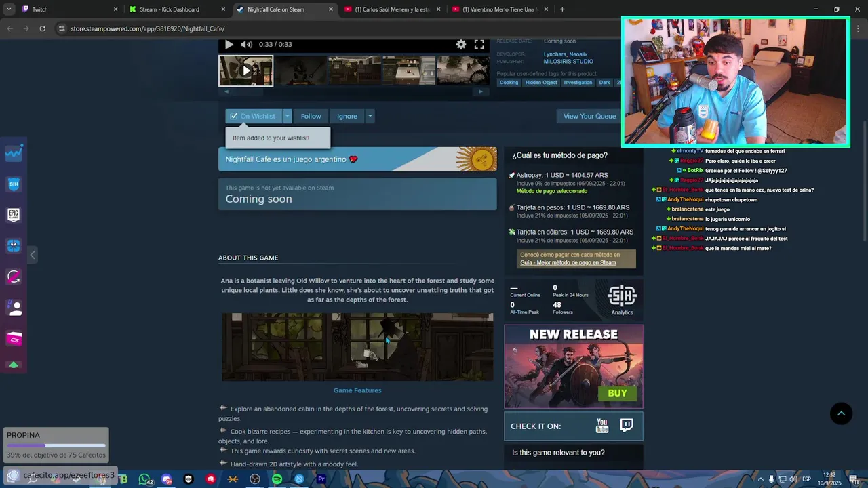Click the pink circular arrows sidebar icon
Image resolution: width=868 pixels, height=488 pixels.
pos(14,277)
